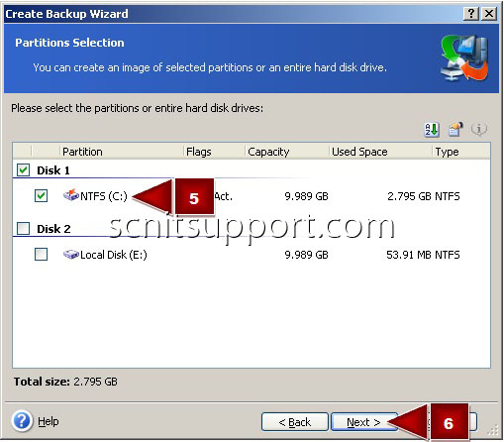Sort by the Type column header
Image resolution: width=504 pixels, height=442 pixels.
[461, 152]
